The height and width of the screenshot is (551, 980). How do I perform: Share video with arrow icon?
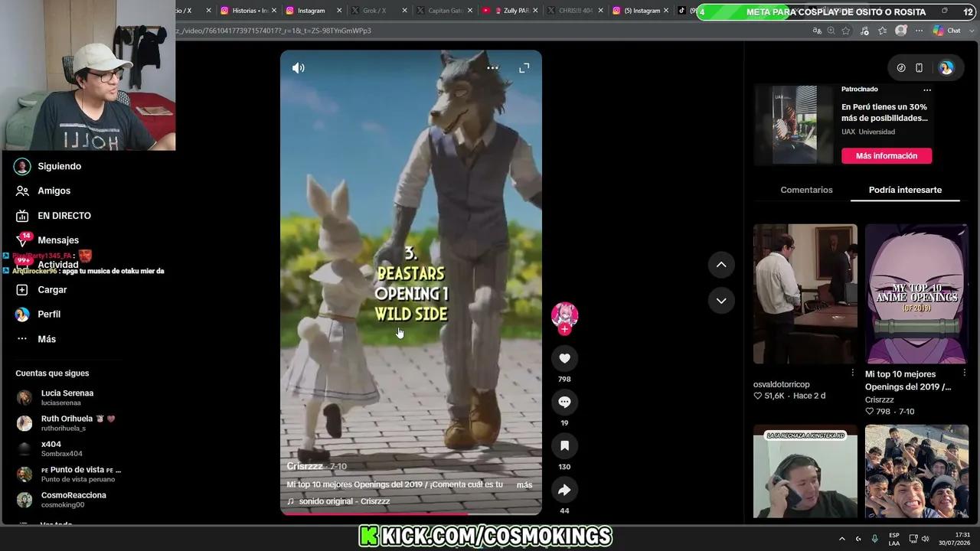[x=564, y=490]
